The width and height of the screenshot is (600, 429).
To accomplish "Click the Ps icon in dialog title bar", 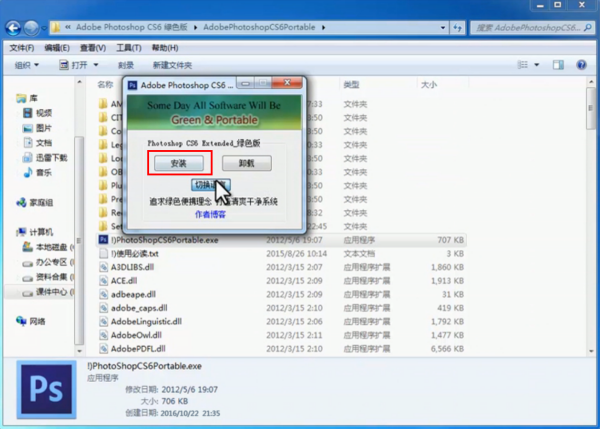I will (132, 85).
